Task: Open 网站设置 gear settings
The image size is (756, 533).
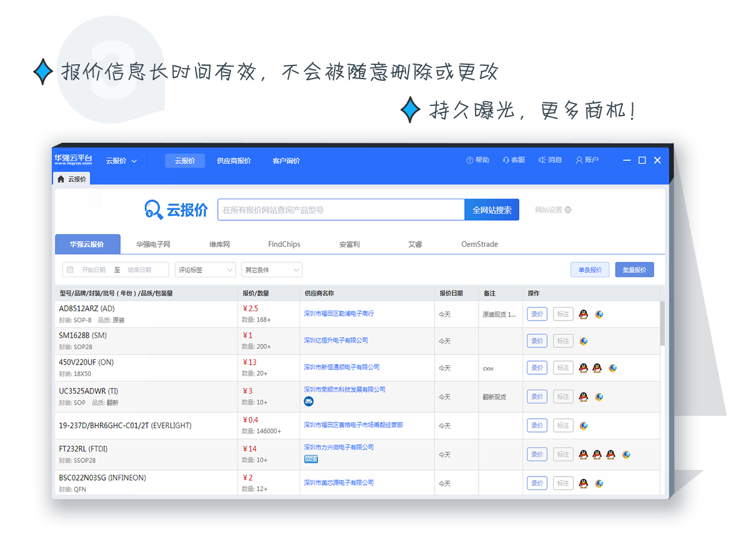Action: (568, 210)
